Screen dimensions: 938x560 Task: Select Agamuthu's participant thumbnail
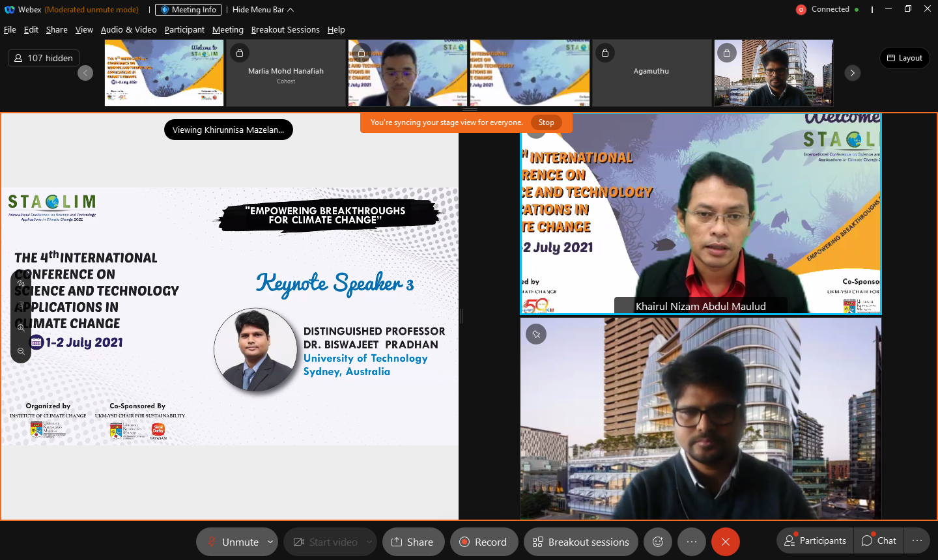pos(651,72)
